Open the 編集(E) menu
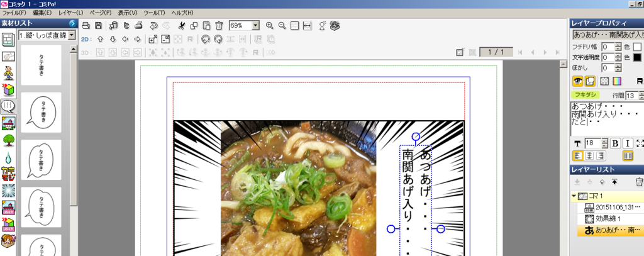 (x=42, y=13)
